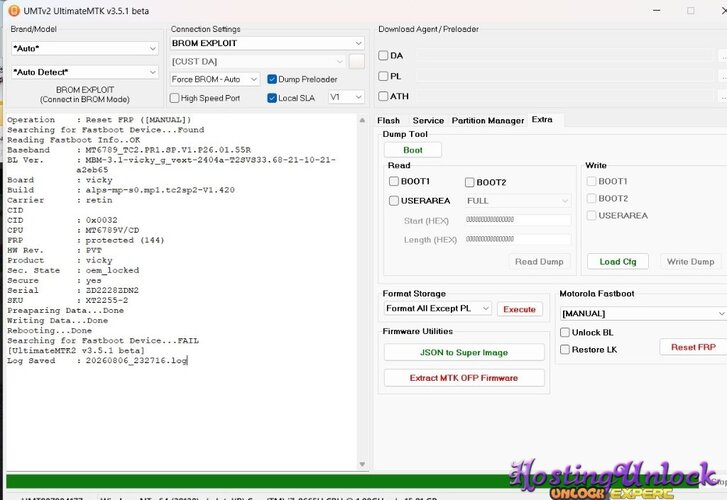Screen dimensions: 727x500
Task: Click the Boot button in Dump Tool
Action: pos(413,150)
